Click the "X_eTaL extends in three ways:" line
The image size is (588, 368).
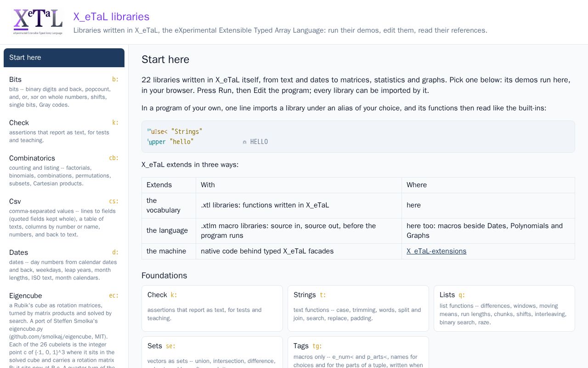(x=190, y=165)
